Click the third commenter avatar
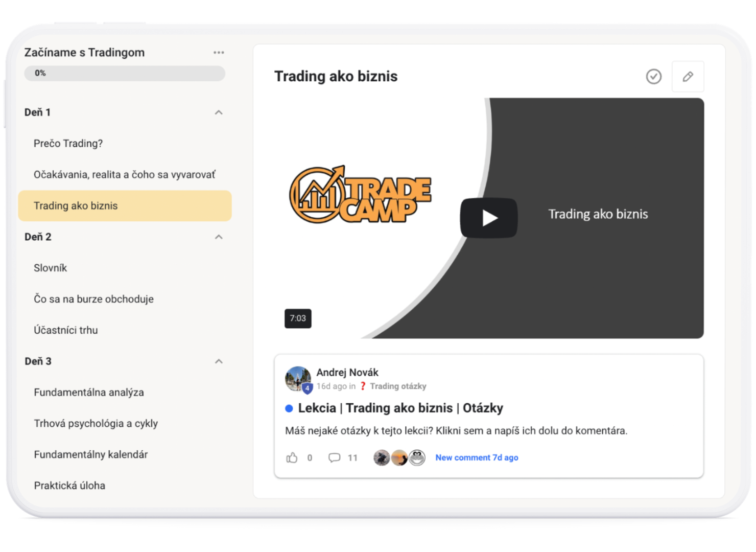 pyautogui.click(x=418, y=458)
